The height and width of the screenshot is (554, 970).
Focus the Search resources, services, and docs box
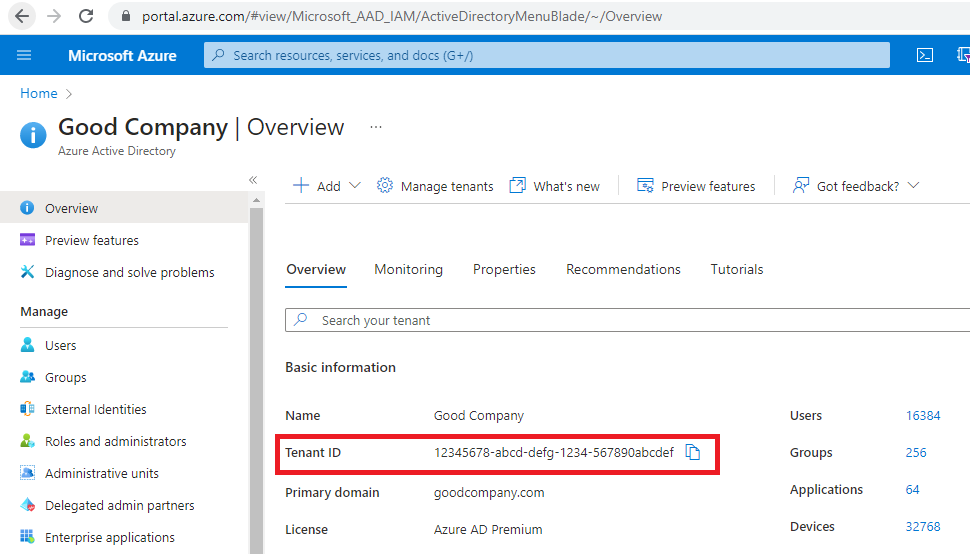547,55
